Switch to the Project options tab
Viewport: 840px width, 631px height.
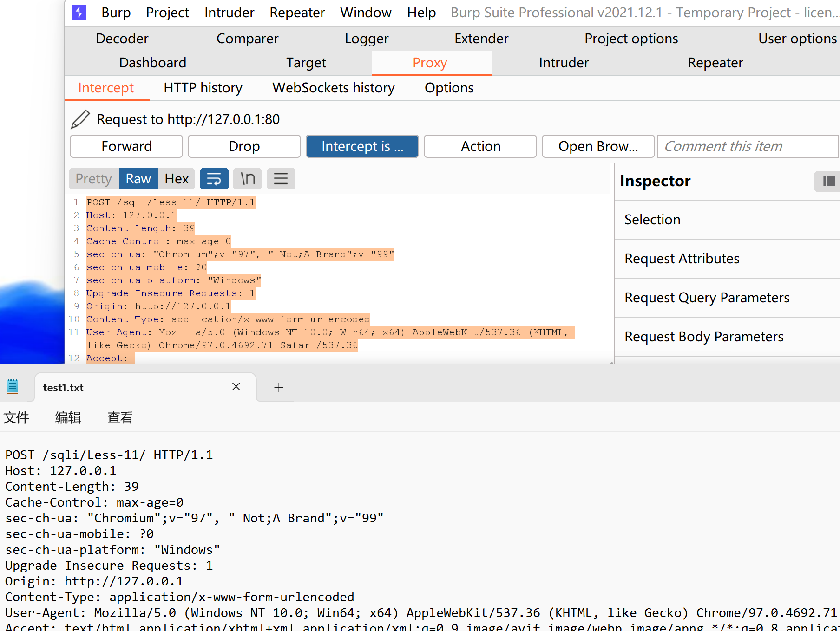(x=631, y=39)
